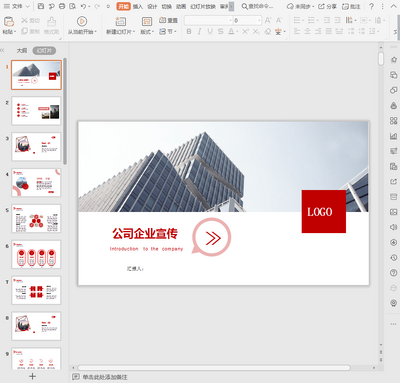This screenshot has height=383, width=400.
Task: Open the 版式 Layout dropdown
Action: [x=147, y=32]
